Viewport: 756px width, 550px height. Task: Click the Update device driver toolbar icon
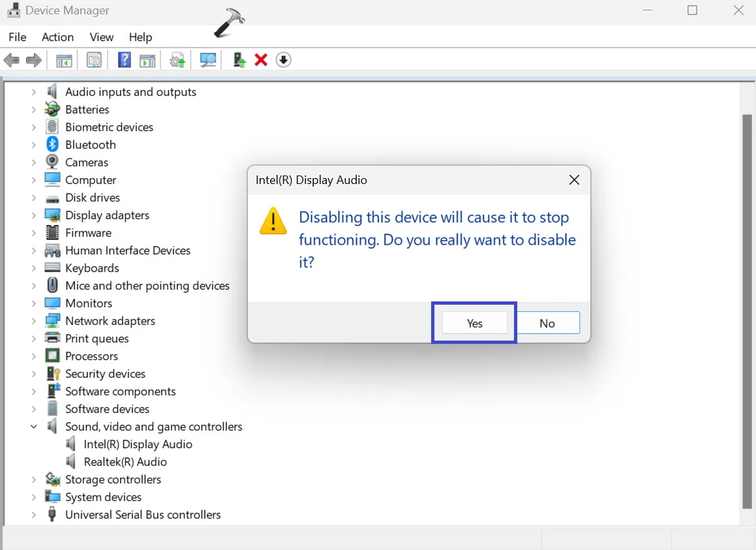tap(177, 60)
